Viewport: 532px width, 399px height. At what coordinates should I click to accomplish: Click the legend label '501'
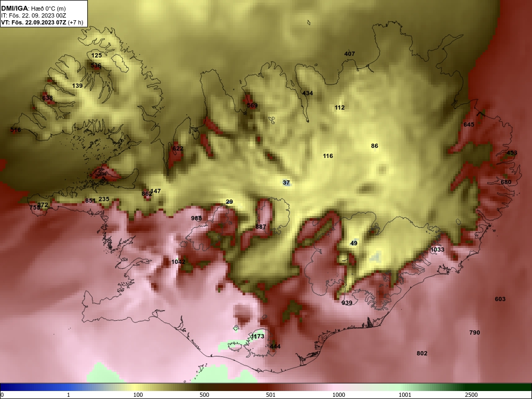[x=271, y=395]
